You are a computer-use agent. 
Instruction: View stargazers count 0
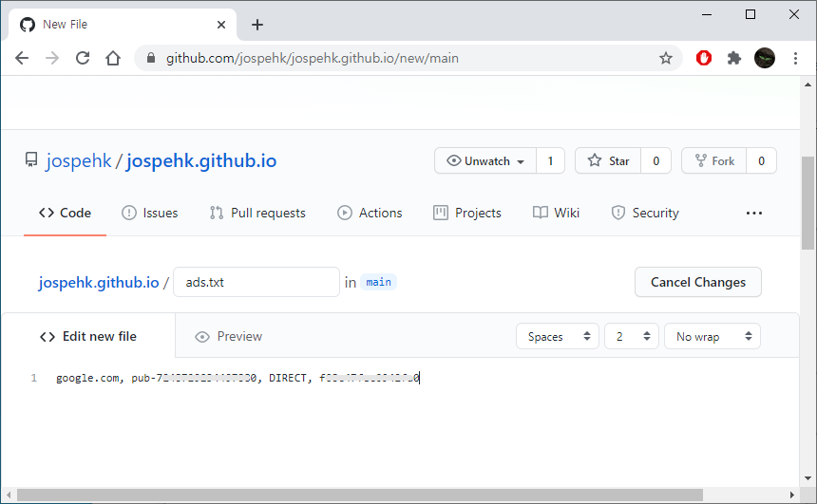click(x=656, y=161)
